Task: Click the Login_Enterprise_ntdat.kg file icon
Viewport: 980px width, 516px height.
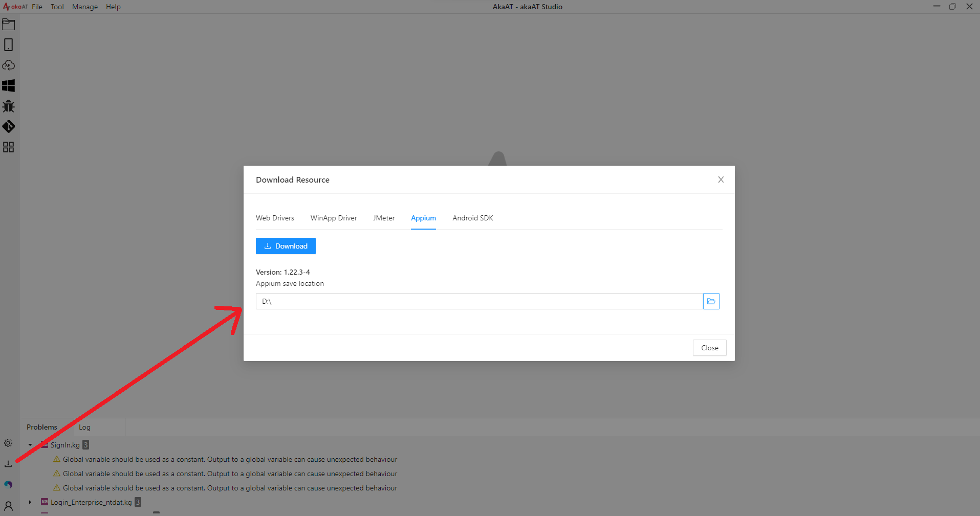Action: [x=45, y=502]
